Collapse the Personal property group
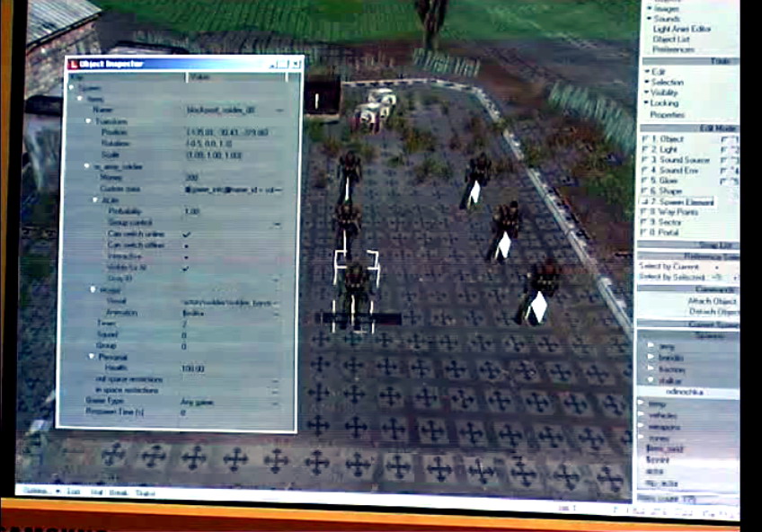Image resolution: width=762 pixels, height=532 pixels. coord(90,357)
